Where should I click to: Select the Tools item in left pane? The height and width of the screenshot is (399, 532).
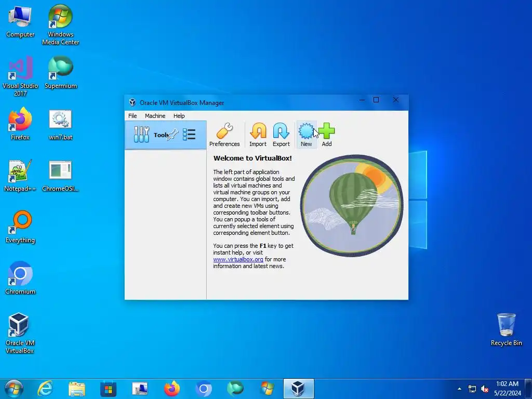166,135
